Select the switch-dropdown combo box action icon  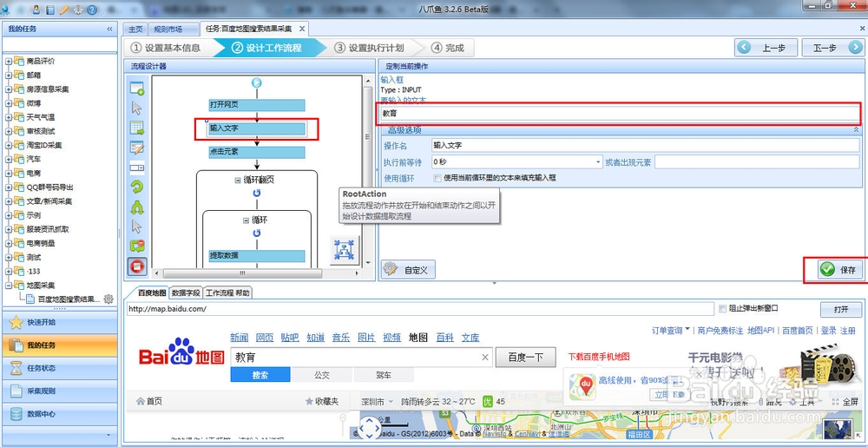(x=136, y=167)
